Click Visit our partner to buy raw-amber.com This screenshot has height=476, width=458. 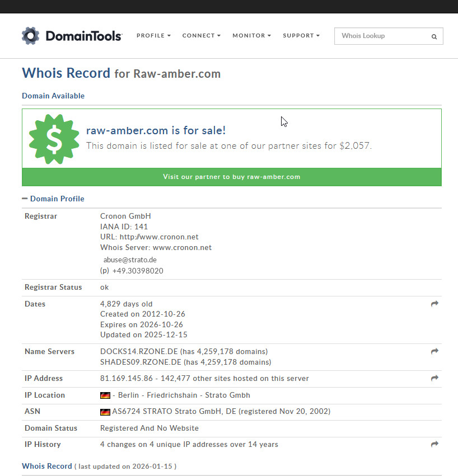232,177
